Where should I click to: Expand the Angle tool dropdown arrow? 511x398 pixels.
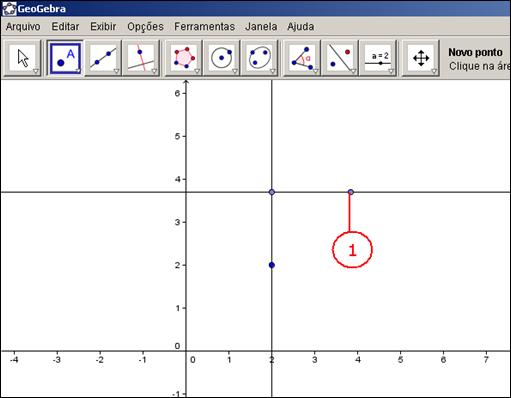coord(315,71)
